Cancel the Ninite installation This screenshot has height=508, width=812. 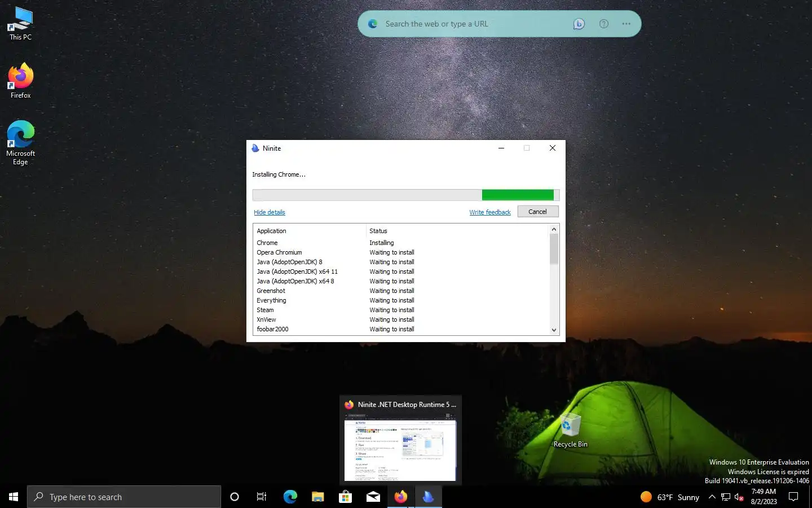[537, 212]
